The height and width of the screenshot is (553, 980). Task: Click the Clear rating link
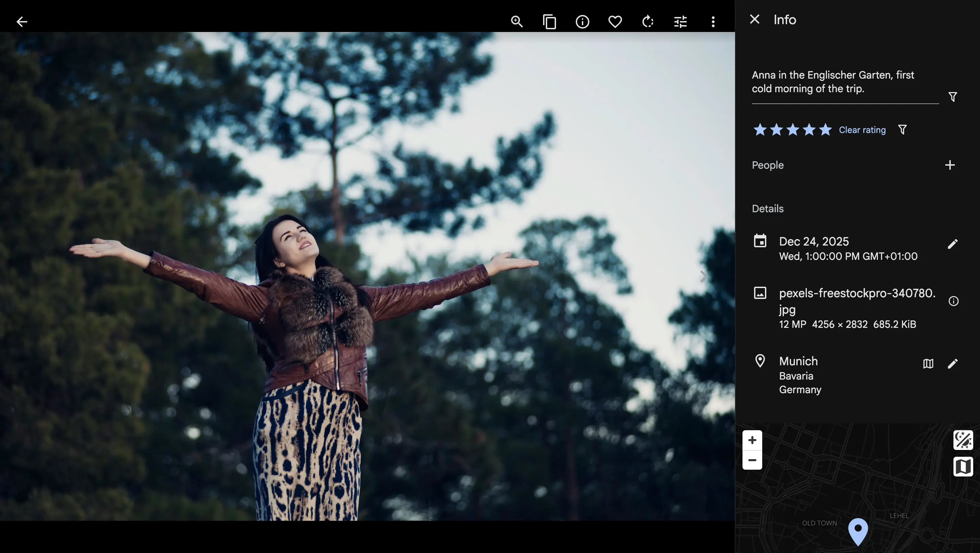(x=862, y=130)
